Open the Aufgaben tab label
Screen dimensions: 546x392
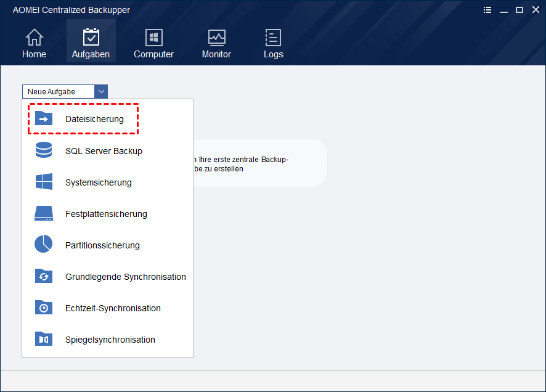point(91,54)
